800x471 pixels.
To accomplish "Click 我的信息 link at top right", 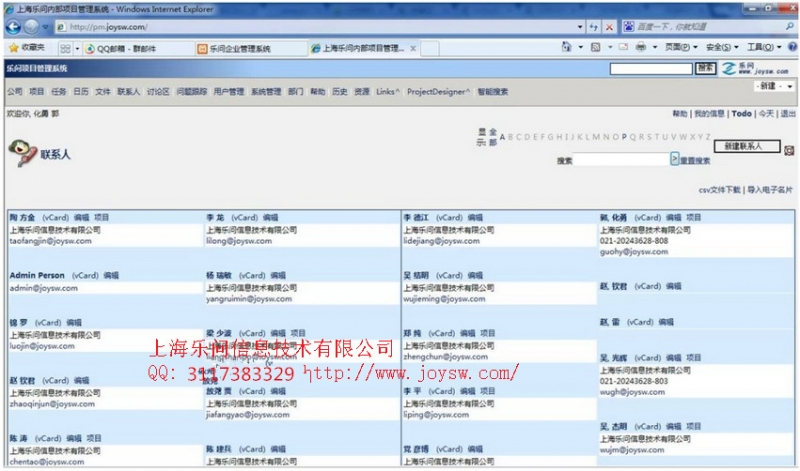I will (x=709, y=113).
